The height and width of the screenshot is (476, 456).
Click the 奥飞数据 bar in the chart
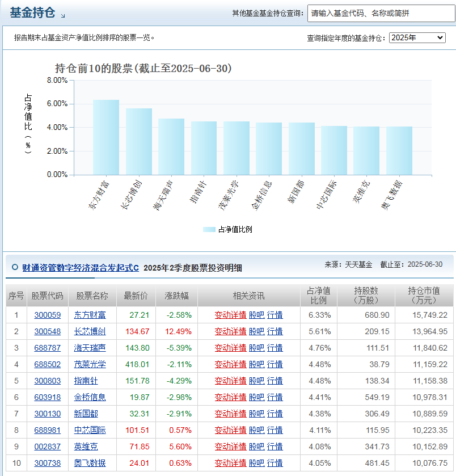click(399, 150)
